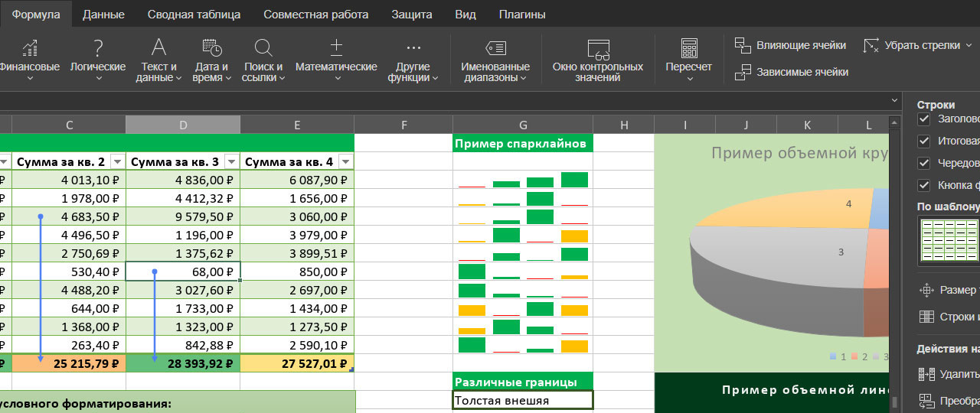Click the Пересчет calculator icon
The height and width of the screenshot is (413, 980).
pos(688,49)
